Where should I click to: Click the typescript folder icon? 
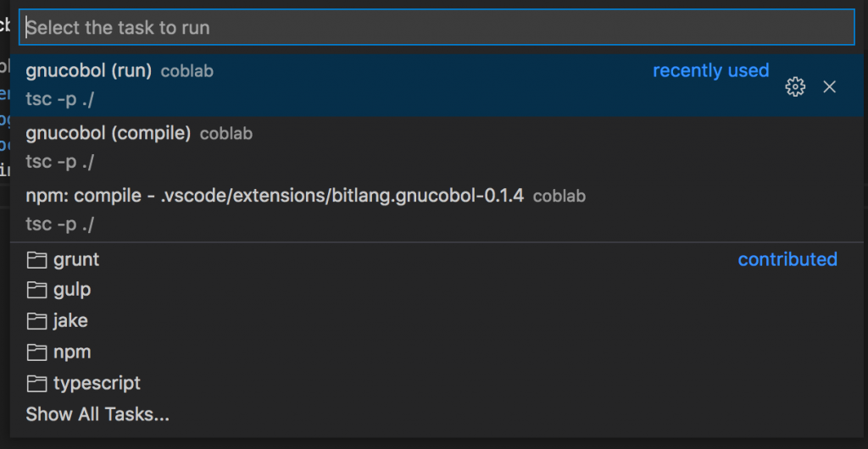pos(36,383)
